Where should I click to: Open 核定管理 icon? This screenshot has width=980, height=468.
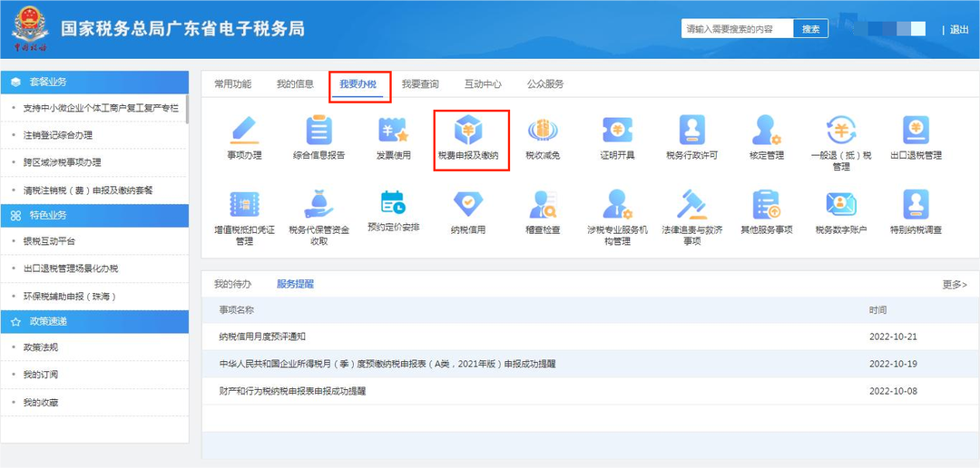pyautogui.click(x=766, y=130)
